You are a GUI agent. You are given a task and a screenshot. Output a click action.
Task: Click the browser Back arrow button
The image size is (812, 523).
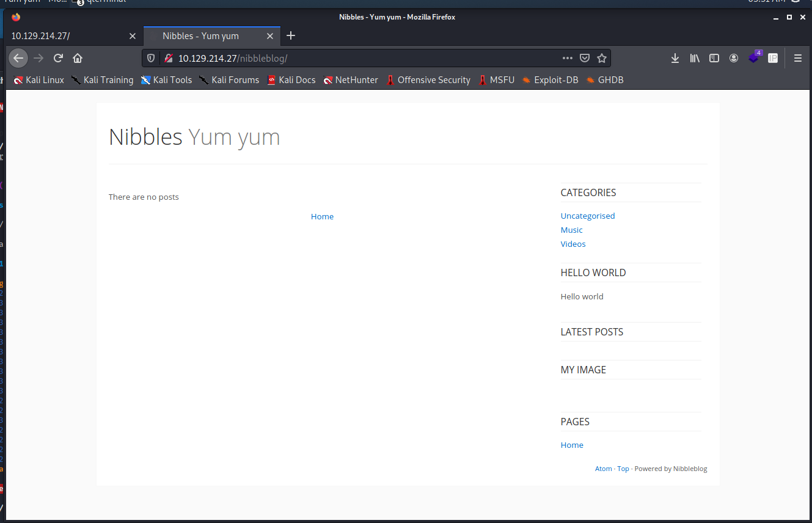[x=18, y=58]
